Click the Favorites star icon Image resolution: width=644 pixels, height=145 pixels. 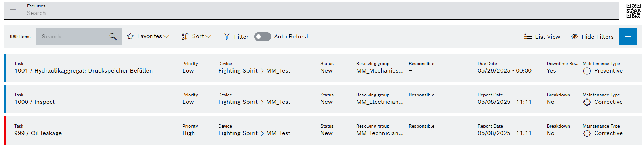coord(130,36)
